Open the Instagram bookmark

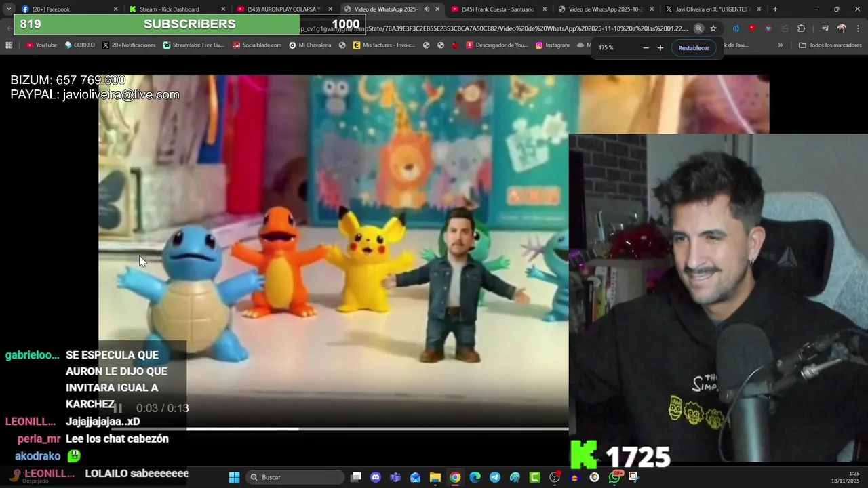tap(553, 45)
